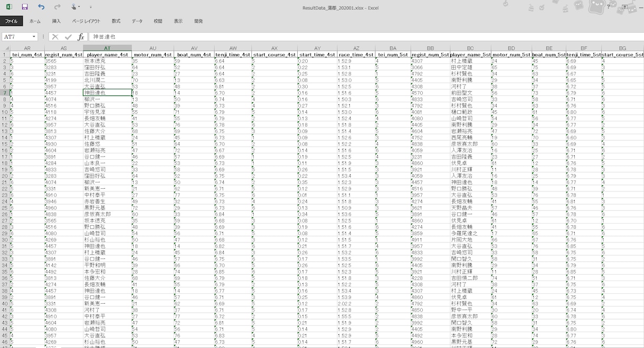Viewport: 644px width, 348px height.
Task: Open ribbon display options icon
Action: pyautogui.click(x=624, y=7)
